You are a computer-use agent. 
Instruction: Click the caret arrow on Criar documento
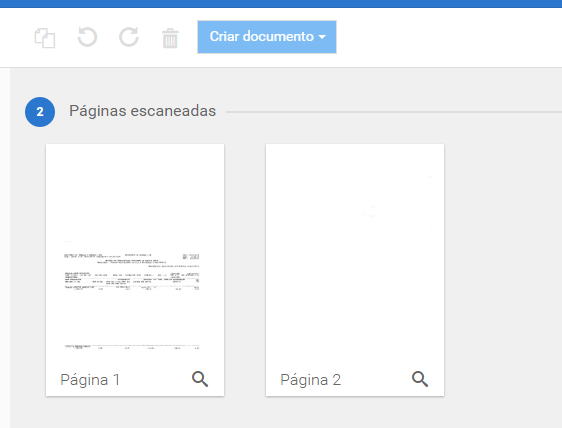click(322, 37)
